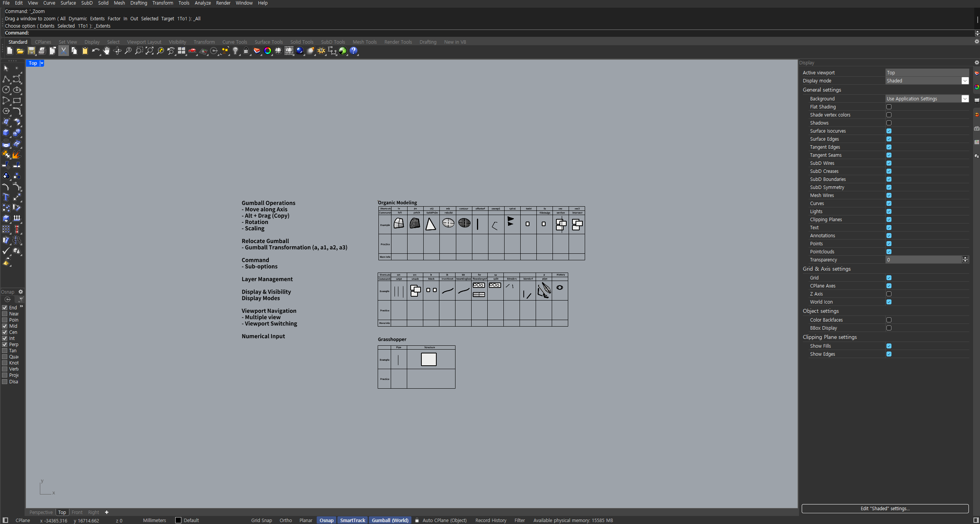Click the Undo arrow icon
The height and width of the screenshot is (524, 980).
[95, 51]
